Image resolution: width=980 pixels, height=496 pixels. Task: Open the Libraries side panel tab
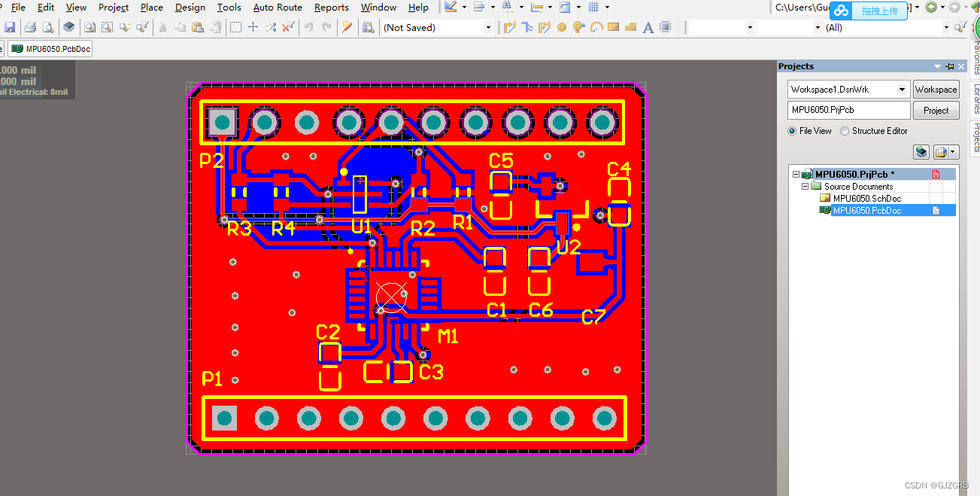[975, 99]
